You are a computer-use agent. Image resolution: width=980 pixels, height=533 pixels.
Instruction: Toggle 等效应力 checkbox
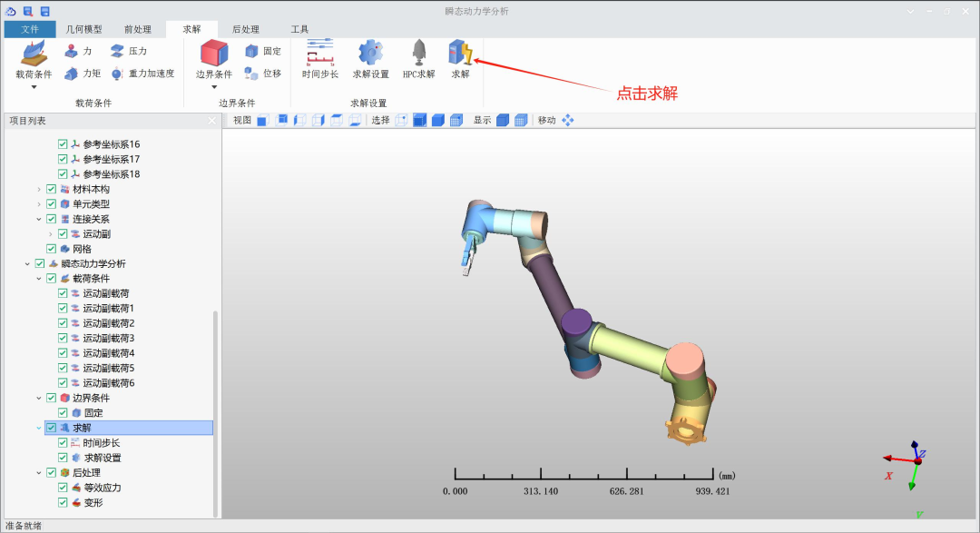tap(63, 488)
